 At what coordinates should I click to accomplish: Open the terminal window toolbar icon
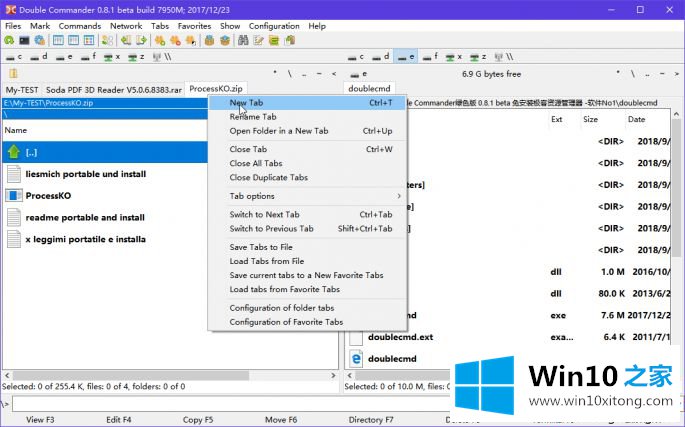point(24,41)
